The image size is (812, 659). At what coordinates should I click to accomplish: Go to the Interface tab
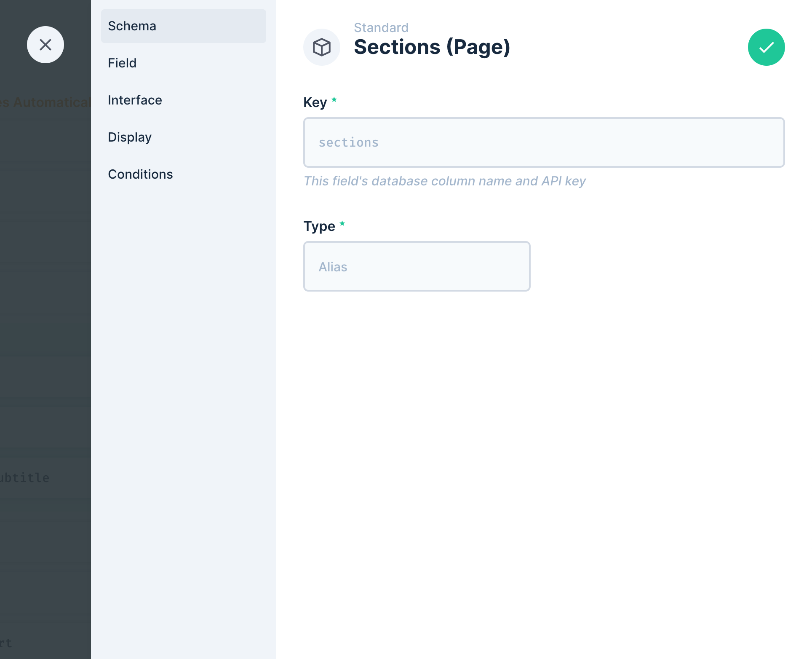(x=184, y=100)
